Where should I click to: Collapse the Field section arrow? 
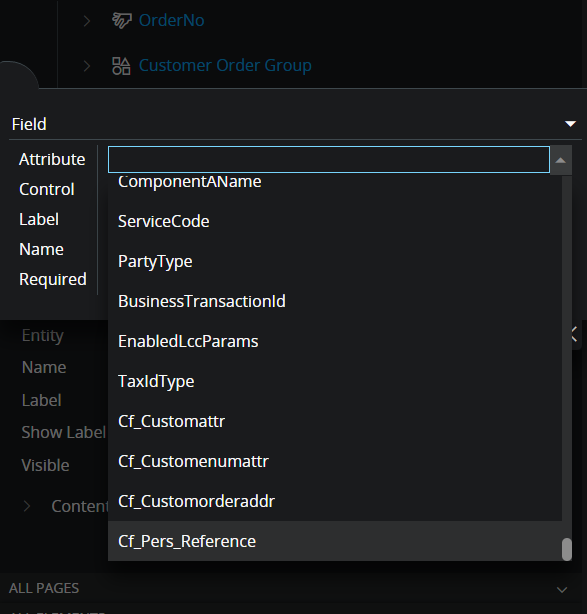pyautogui.click(x=570, y=124)
